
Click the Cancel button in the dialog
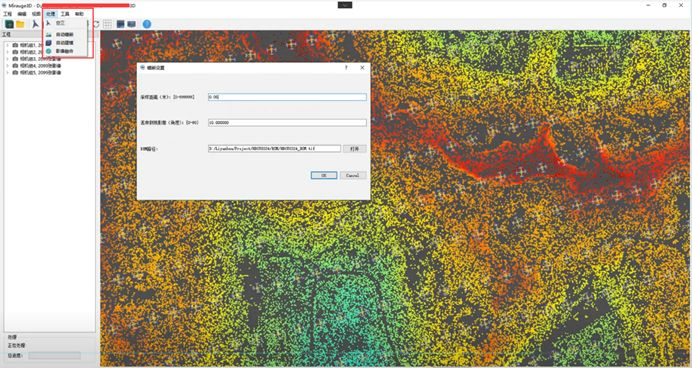(x=353, y=175)
